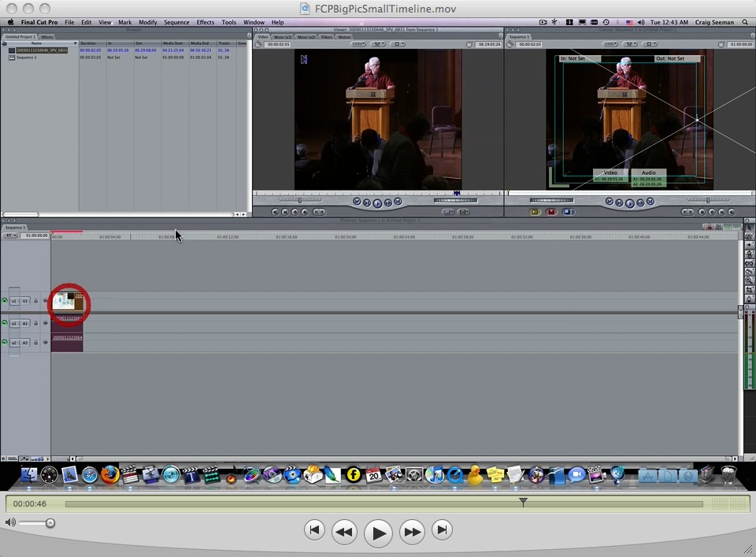
Task: Lock the A1 track
Action: click(x=35, y=323)
